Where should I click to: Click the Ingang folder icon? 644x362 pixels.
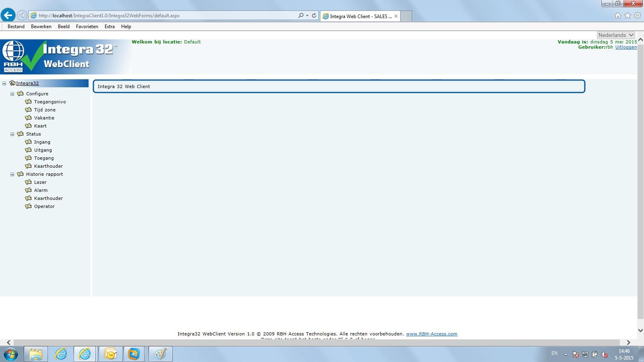(x=28, y=142)
